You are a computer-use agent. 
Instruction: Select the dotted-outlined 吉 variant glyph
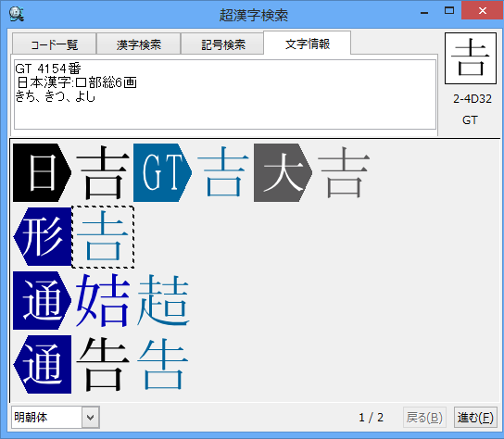coord(103,237)
